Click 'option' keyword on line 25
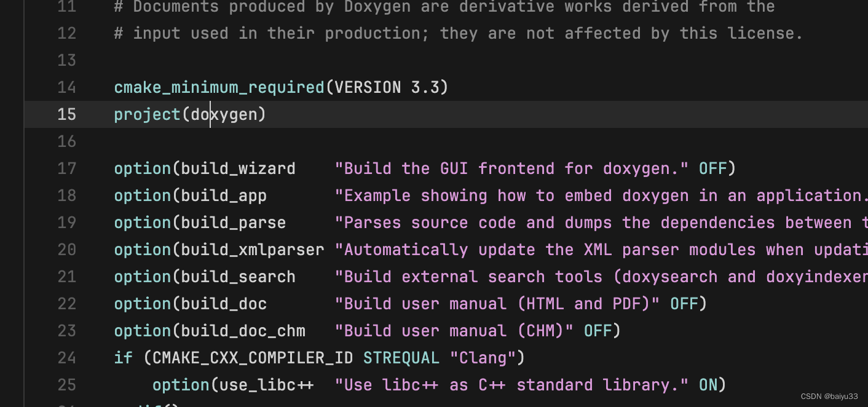Image resolution: width=868 pixels, height=407 pixels. (181, 385)
